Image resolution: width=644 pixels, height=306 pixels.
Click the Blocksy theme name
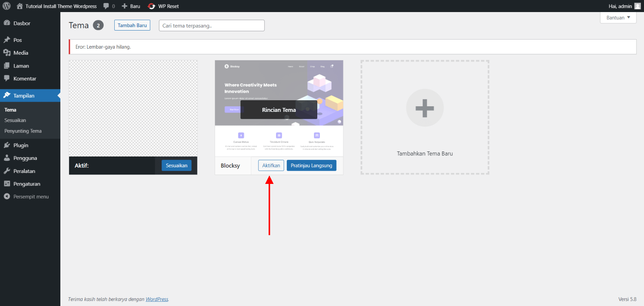pyautogui.click(x=230, y=165)
